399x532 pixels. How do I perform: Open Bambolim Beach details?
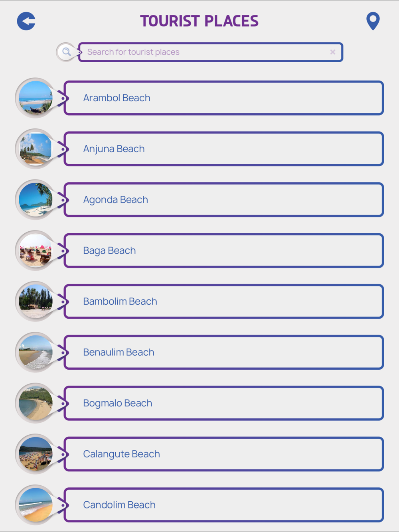(x=224, y=301)
